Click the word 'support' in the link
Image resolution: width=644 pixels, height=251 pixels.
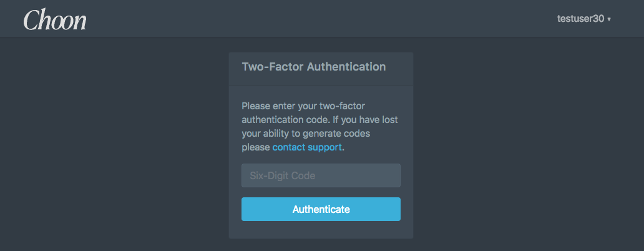(x=324, y=147)
